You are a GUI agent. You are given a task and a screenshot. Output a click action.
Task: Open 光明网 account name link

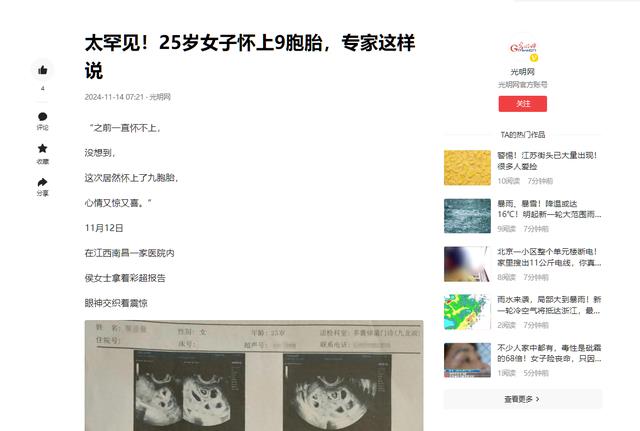(x=522, y=72)
